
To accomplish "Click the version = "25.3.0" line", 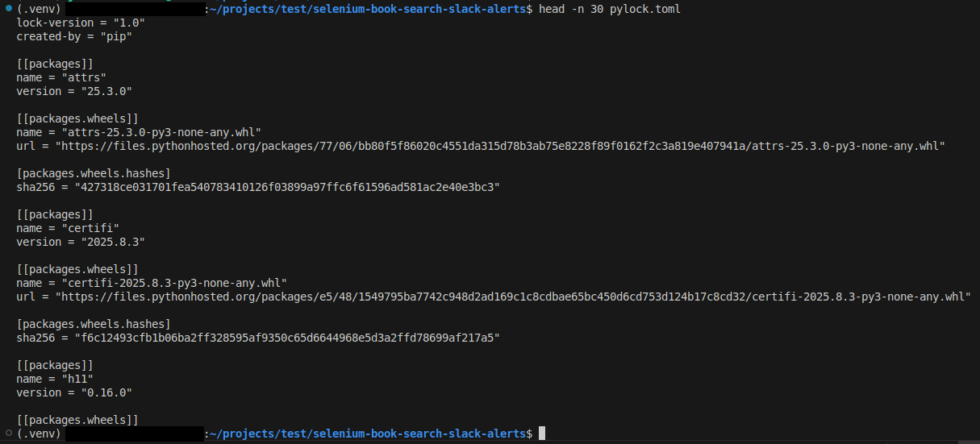I will (74, 91).
